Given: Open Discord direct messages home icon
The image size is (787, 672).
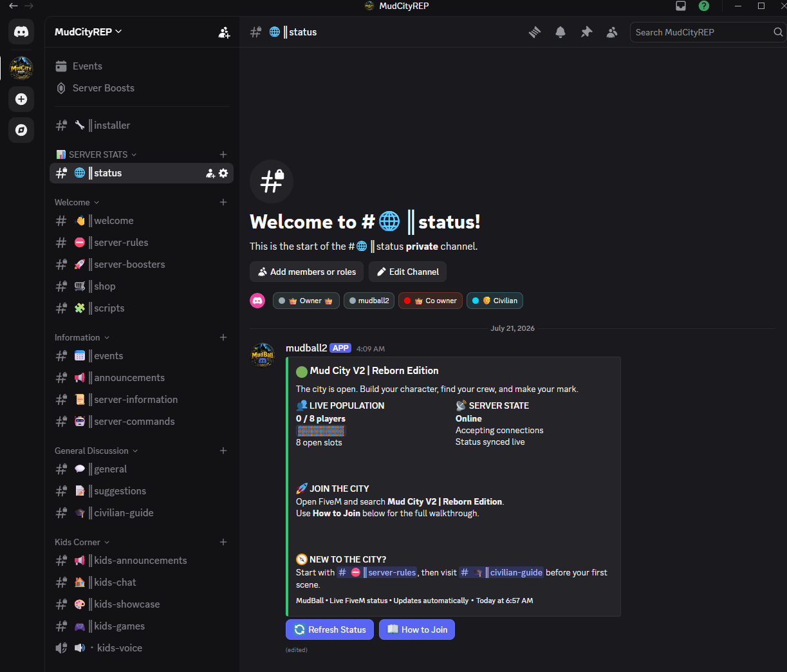Looking at the screenshot, I should coord(21,32).
